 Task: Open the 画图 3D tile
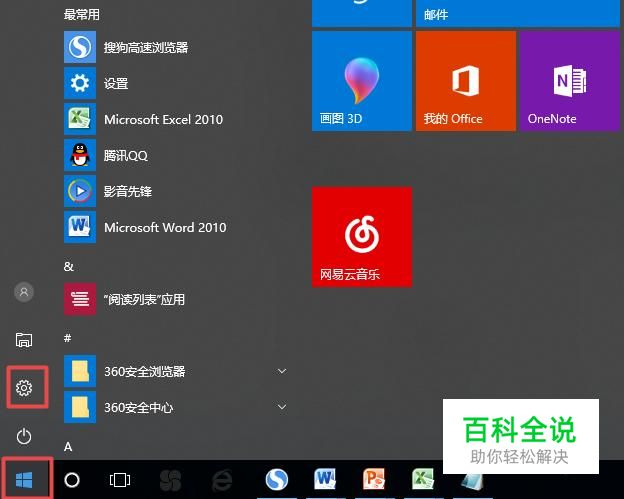point(362,81)
